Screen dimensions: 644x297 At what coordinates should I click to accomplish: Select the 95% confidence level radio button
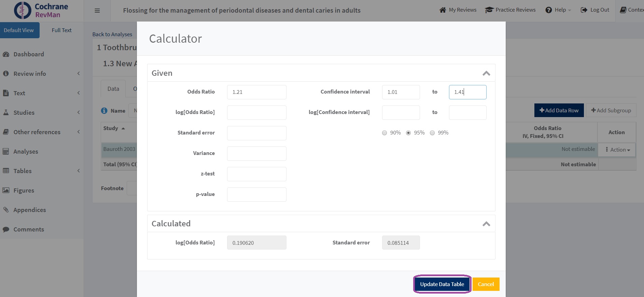tap(408, 133)
